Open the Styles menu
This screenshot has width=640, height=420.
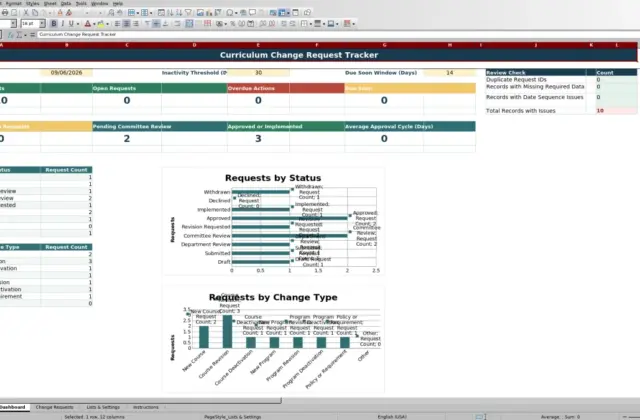coord(33,3)
